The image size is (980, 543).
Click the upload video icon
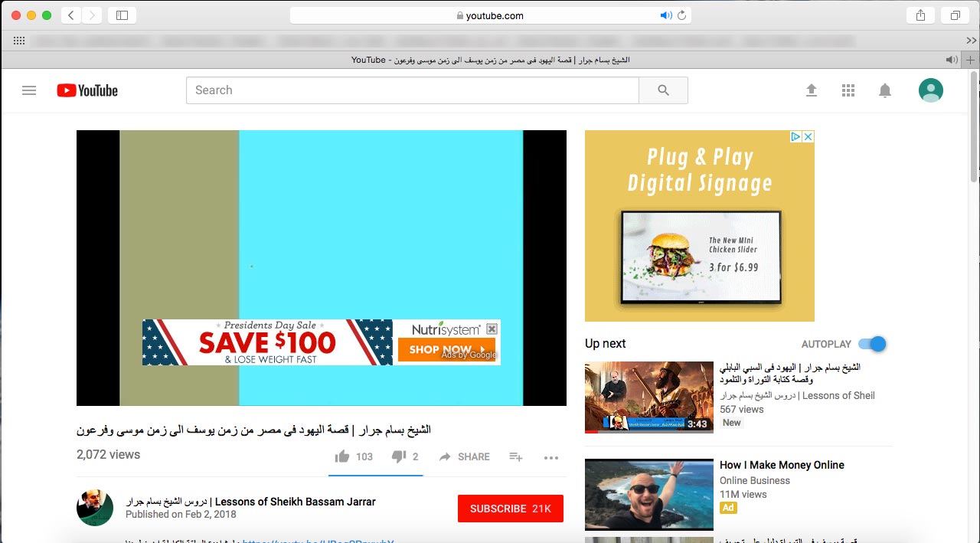click(x=812, y=90)
